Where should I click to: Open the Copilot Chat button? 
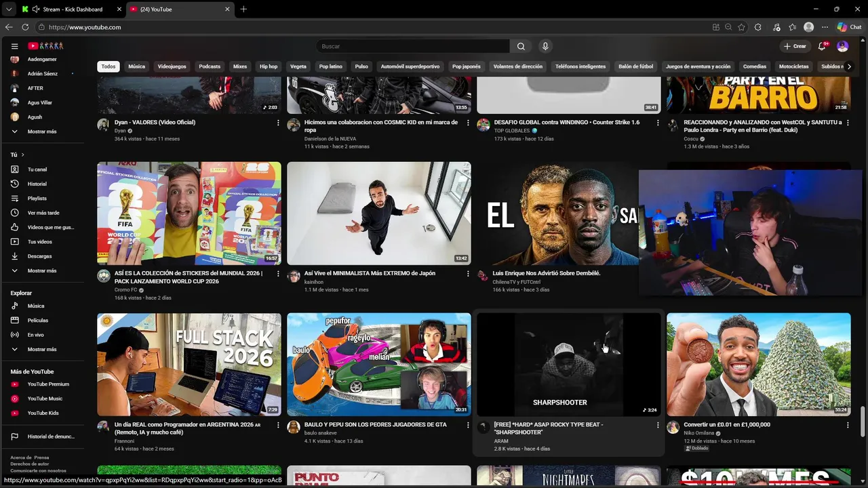849,27
